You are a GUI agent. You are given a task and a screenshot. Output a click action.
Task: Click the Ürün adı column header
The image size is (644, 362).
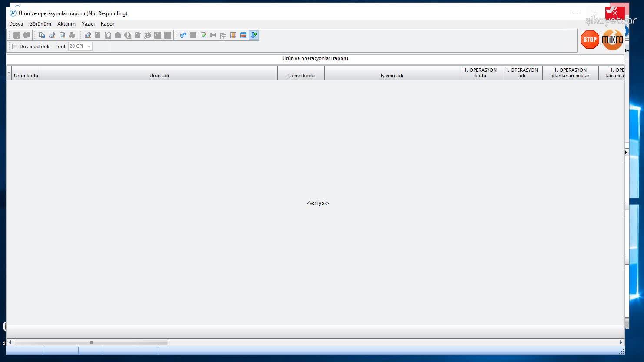point(159,73)
